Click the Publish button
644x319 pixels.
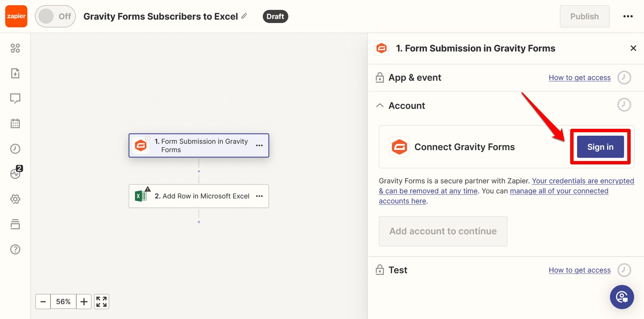pyautogui.click(x=584, y=16)
